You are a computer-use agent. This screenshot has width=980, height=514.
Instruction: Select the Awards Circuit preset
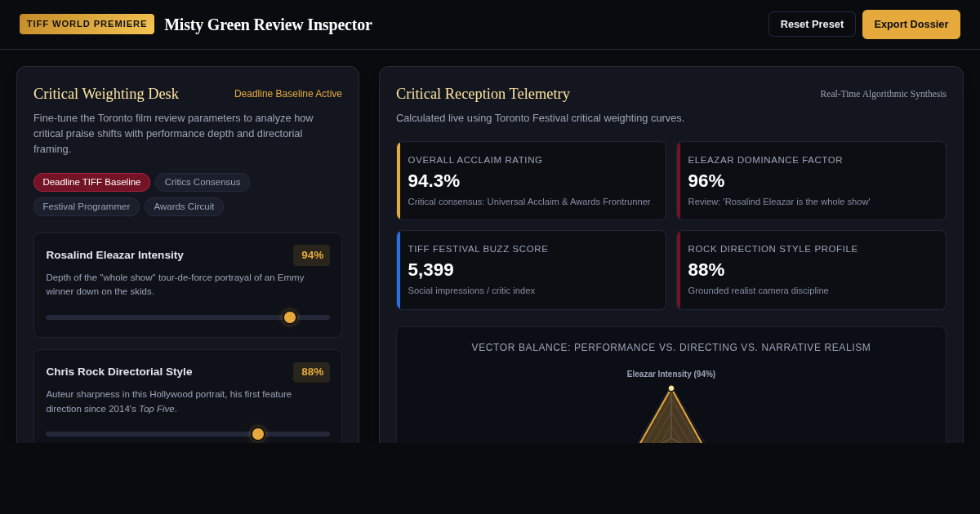click(x=184, y=206)
